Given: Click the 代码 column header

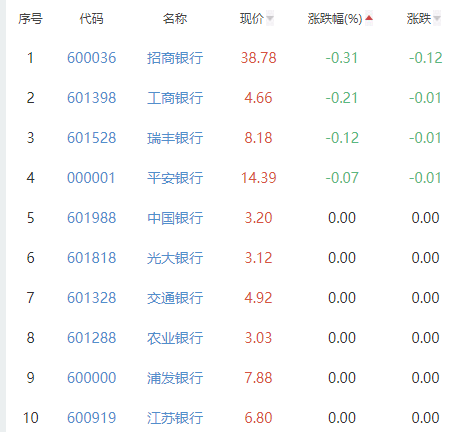Looking at the screenshot, I should tap(91, 19).
